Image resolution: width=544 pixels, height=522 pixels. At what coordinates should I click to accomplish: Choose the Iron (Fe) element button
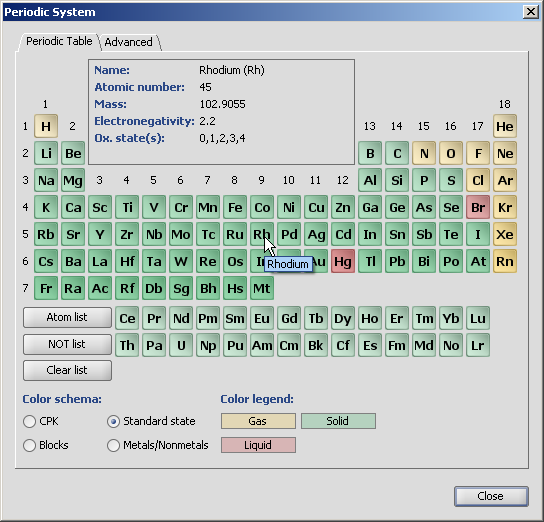[235, 207]
